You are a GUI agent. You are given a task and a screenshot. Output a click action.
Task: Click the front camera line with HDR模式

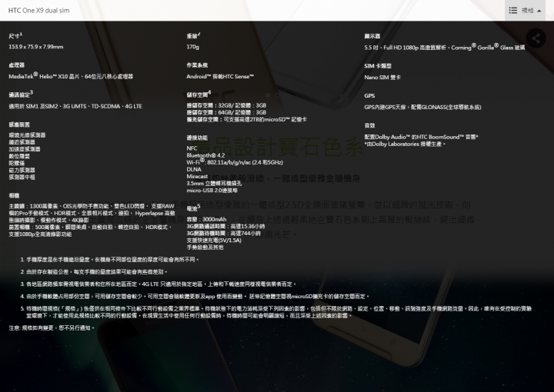90,228
